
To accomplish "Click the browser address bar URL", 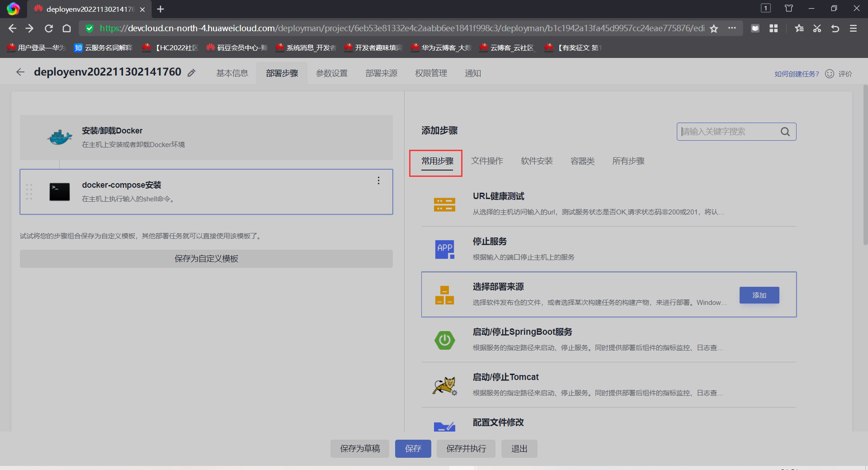I will [402, 28].
